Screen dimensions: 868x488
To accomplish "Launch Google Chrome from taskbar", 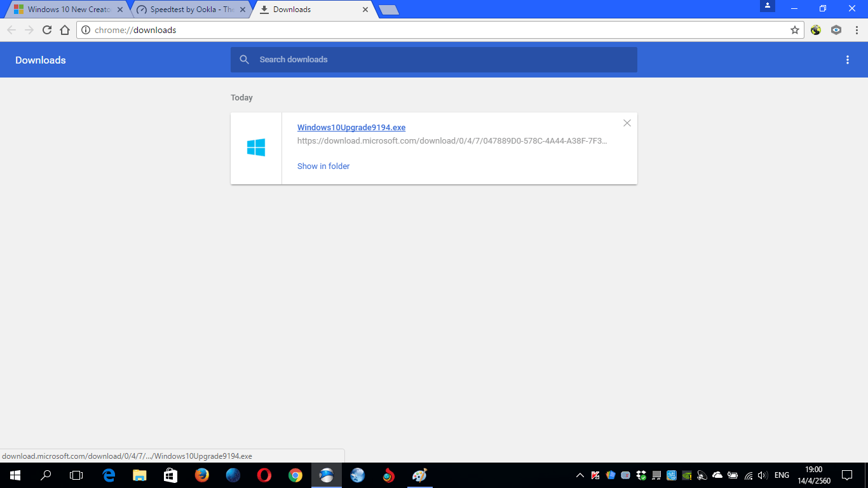I will (295, 475).
